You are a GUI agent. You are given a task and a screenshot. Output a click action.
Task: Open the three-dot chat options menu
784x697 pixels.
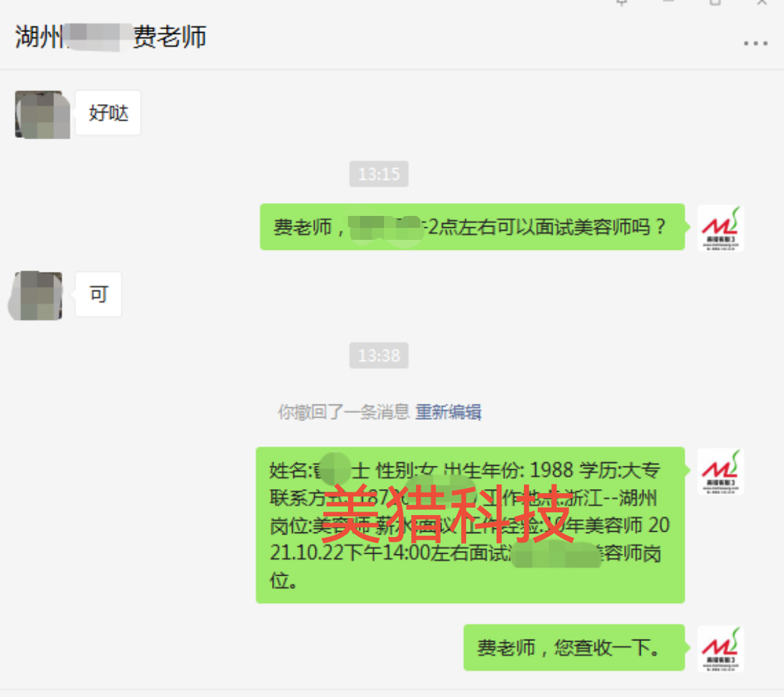(x=755, y=44)
